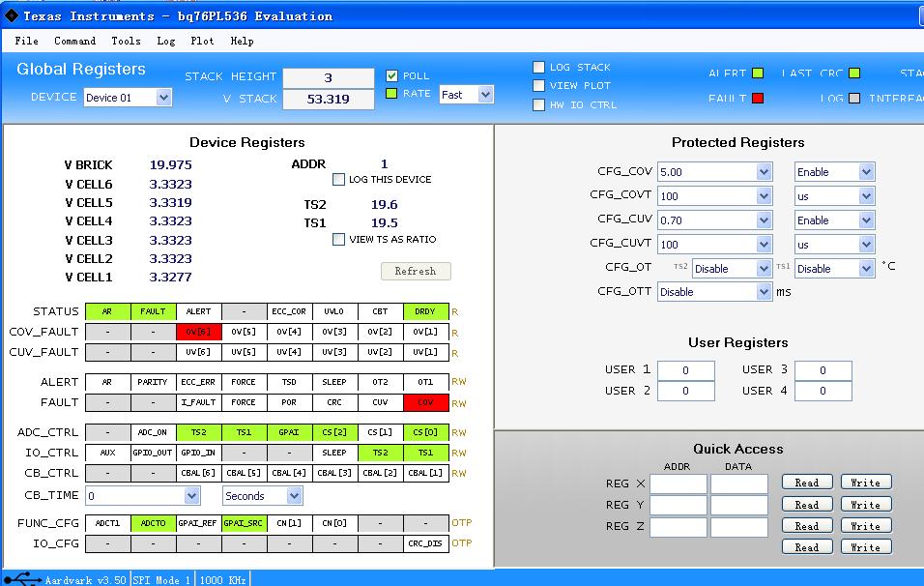Open CFG_COV Enable dropdown

click(834, 171)
